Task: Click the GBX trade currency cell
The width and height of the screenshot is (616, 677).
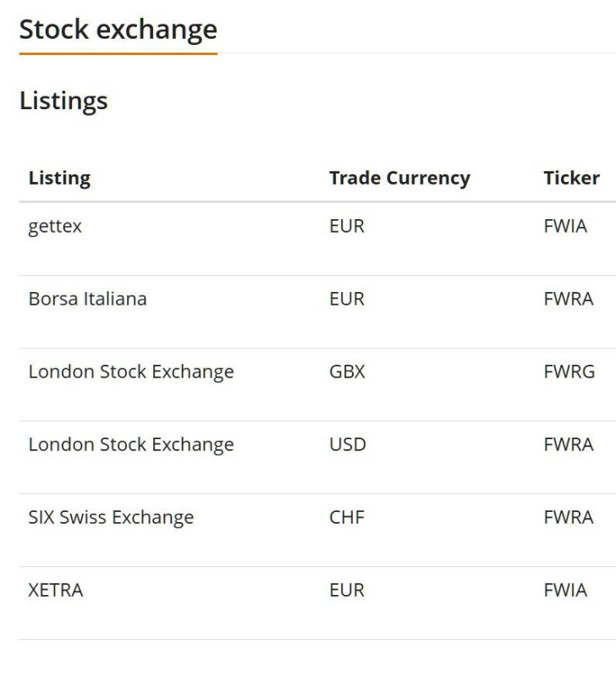Action: click(x=347, y=372)
